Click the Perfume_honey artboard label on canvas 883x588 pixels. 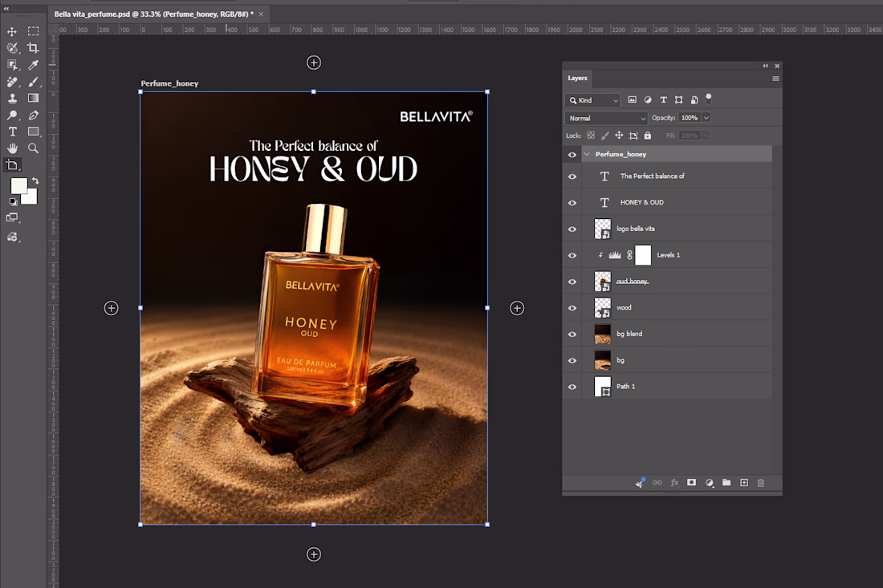pos(169,83)
